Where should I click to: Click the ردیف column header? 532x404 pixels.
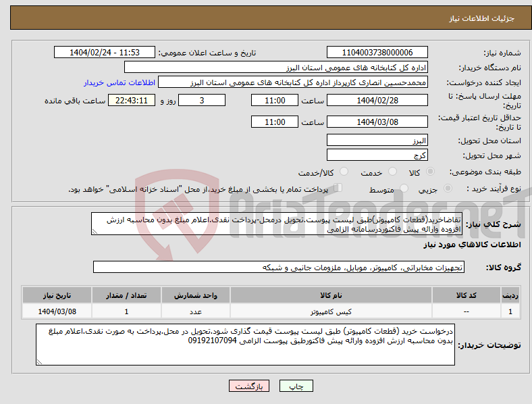pyautogui.click(x=510, y=295)
